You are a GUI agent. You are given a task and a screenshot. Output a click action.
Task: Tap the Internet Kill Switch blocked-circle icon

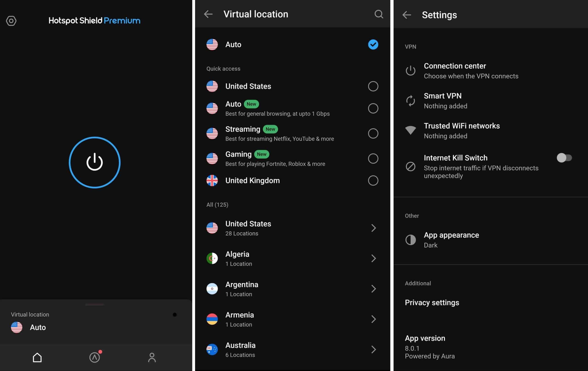tap(410, 167)
